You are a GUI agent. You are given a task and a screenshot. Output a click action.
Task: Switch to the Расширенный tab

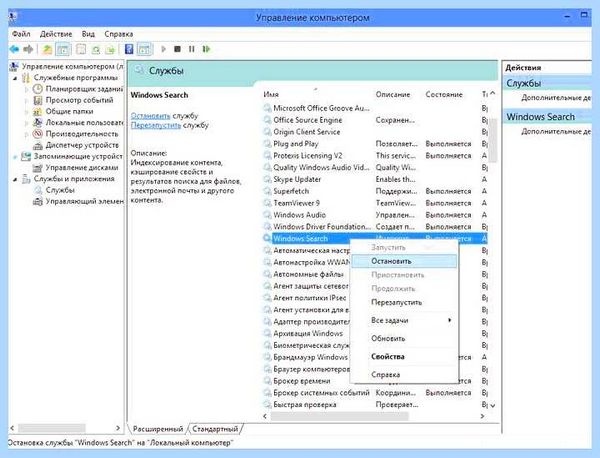pyautogui.click(x=158, y=429)
